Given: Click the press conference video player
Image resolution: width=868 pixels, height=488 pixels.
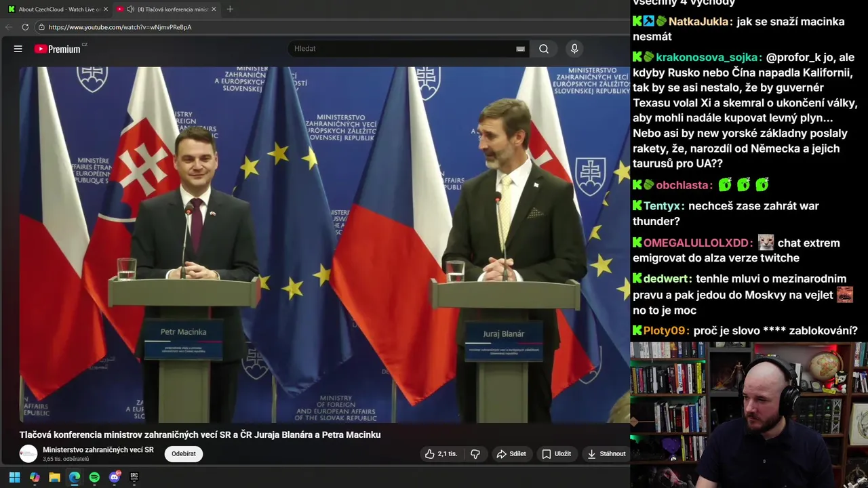Looking at the screenshot, I should coord(324,244).
